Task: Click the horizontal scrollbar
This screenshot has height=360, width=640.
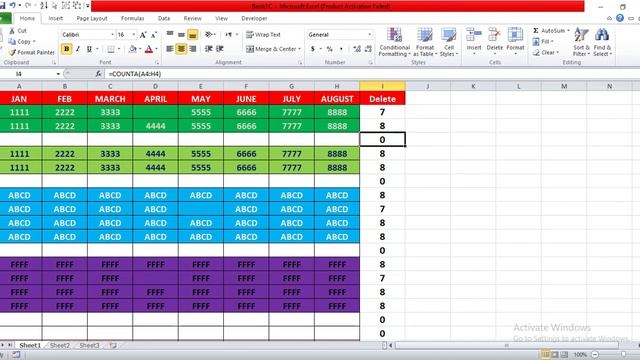Action: pyautogui.click(x=506, y=345)
